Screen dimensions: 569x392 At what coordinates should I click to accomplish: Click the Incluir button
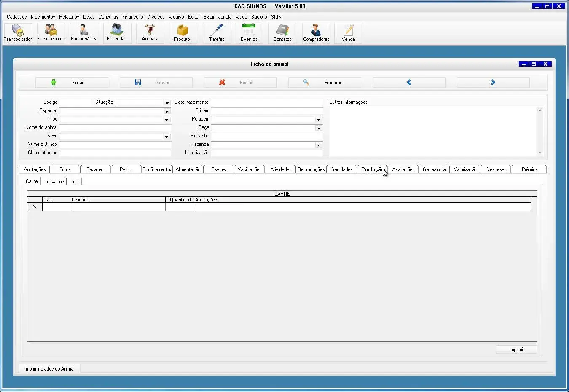tap(72, 83)
